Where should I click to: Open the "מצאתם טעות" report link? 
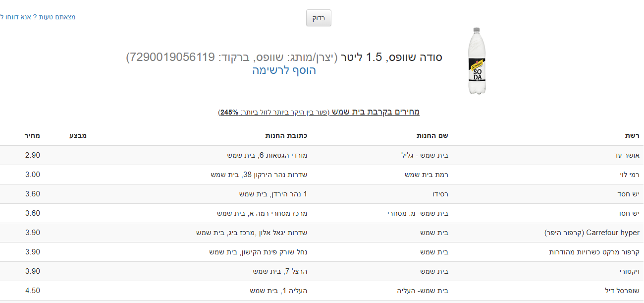pyautogui.click(x=38, y=17)
